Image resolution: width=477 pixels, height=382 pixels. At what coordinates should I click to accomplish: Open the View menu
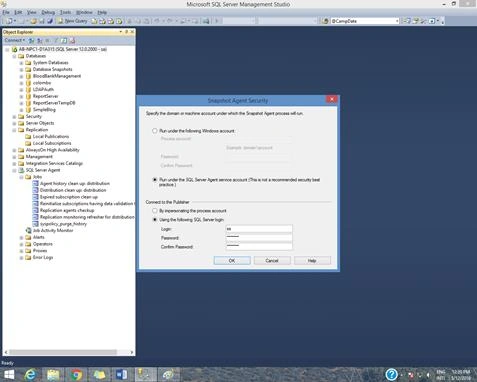click(32, 12)
